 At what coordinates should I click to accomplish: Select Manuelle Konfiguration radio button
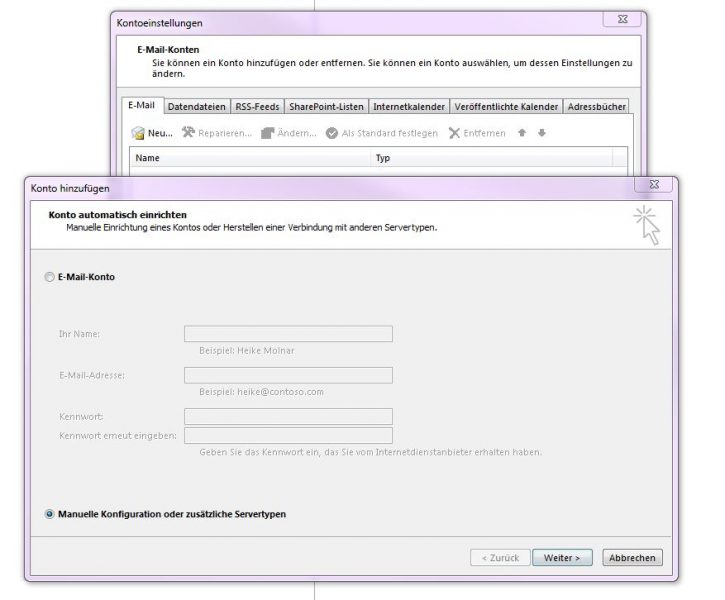pos(50,514)
